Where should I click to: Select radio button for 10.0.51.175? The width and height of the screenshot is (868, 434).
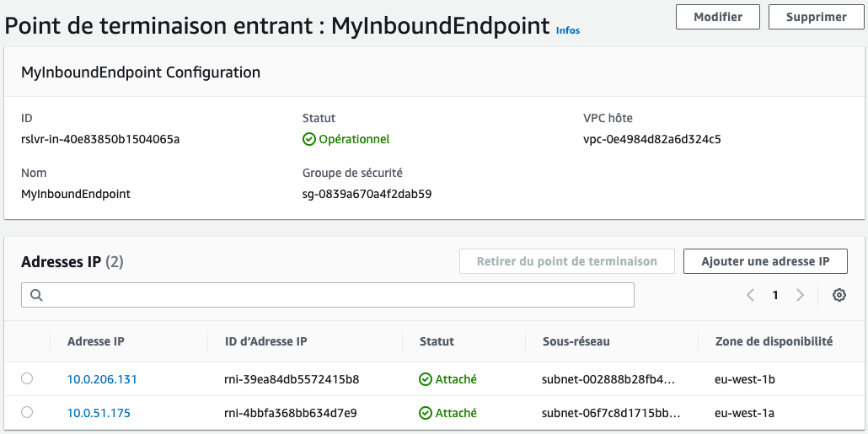tap(27, 413)
